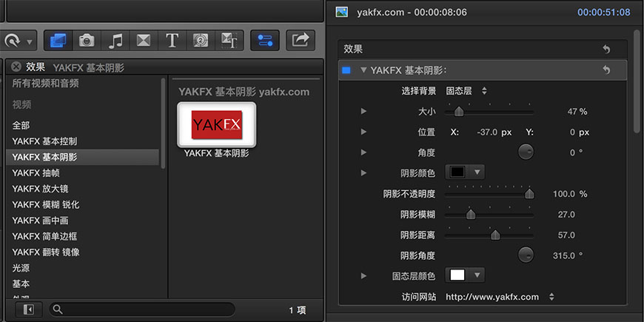Open the 阴影颜色 swatch dropdown arrow

(477, 172)
